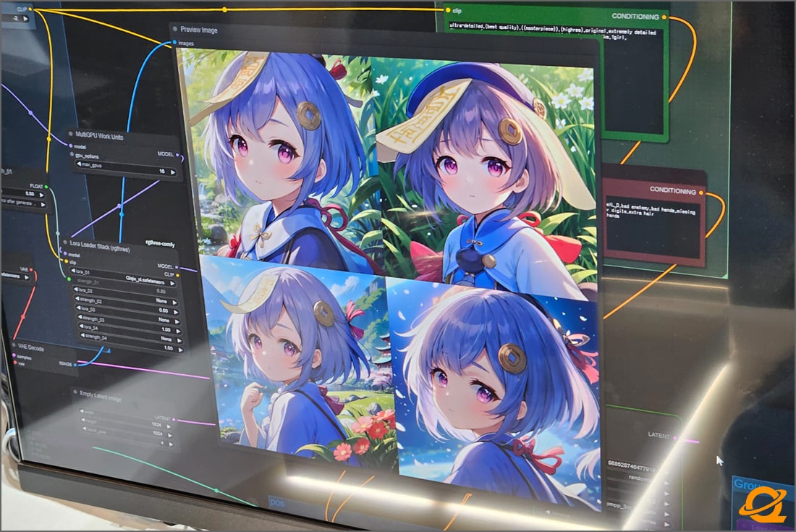Collapse the Empty Latent Image node via title dot
The width and height of the screenshot is (796, 532).
75,392
